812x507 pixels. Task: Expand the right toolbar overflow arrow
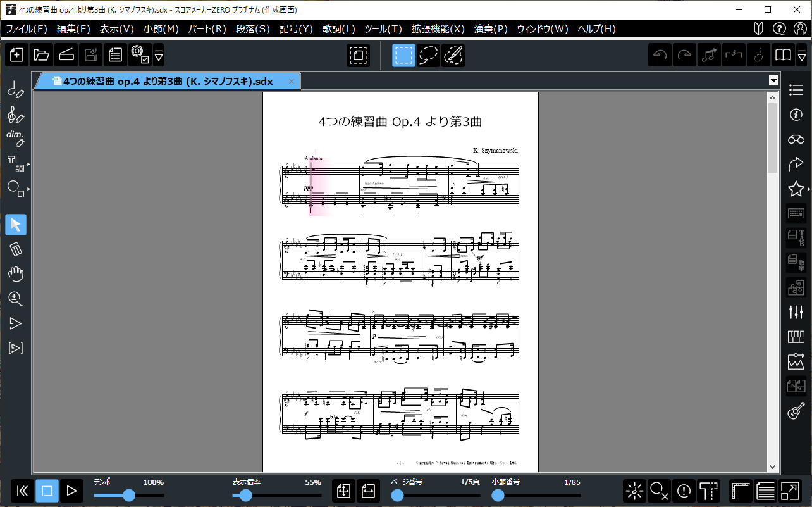pyautogui.click(x=801, y=56)
